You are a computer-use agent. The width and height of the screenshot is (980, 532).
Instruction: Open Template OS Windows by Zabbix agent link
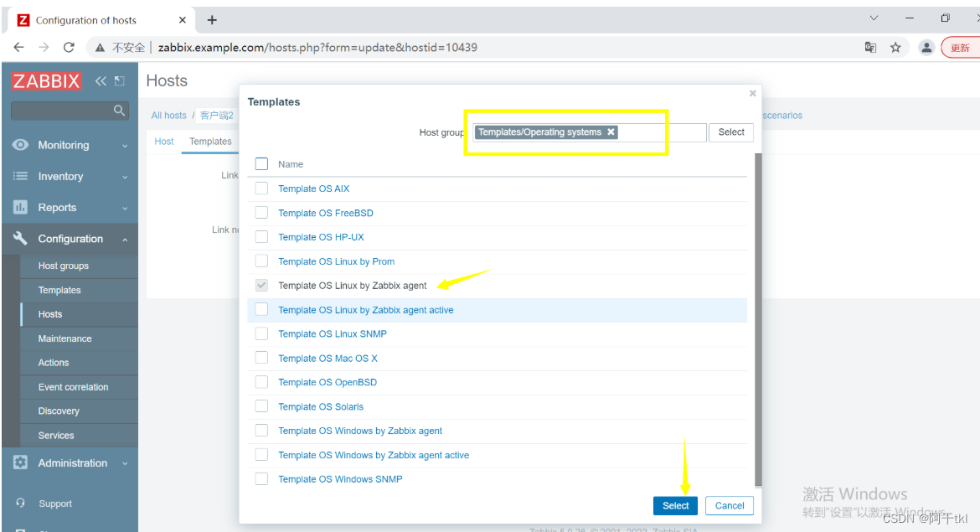point(360,431)
